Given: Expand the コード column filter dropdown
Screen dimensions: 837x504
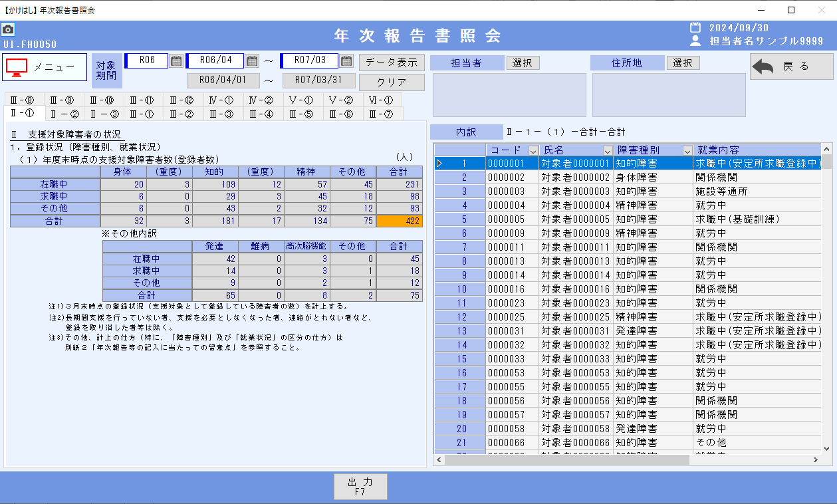Looking at the screenshot, I should [x=533, y=150].
